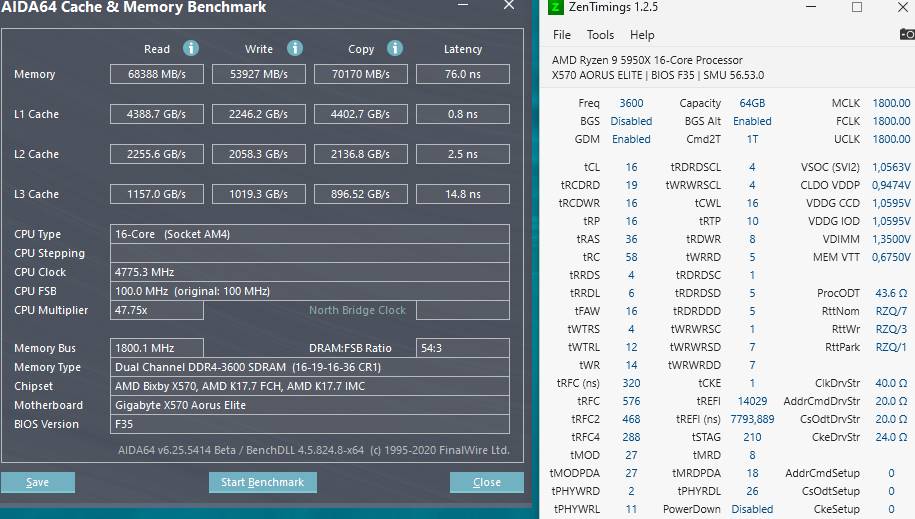The width and height of the screenshot is (915, 519).
Task: Select L2 Cache Latency 2.5 ns field
Action: [463, 154]
